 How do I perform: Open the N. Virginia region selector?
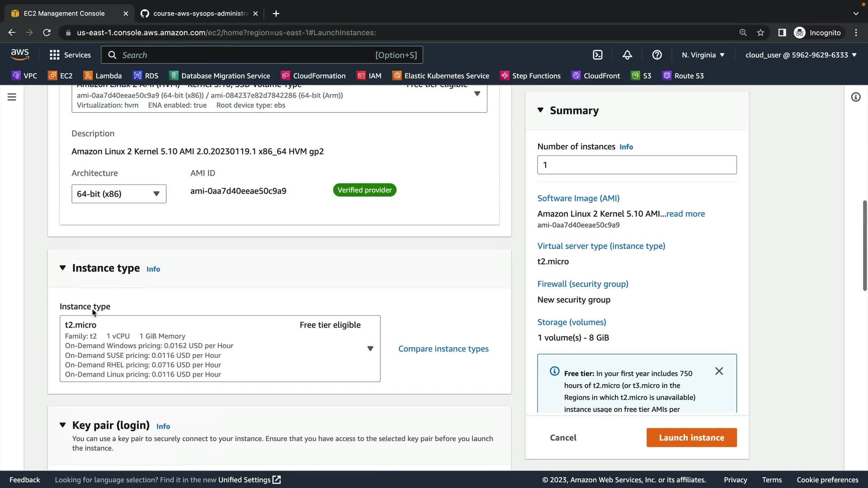click(703, 55)
